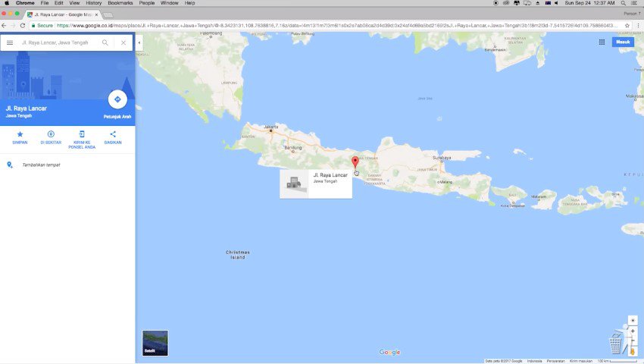
Task: Click the search magnifier icon
Action: click(x=105, y=42)
